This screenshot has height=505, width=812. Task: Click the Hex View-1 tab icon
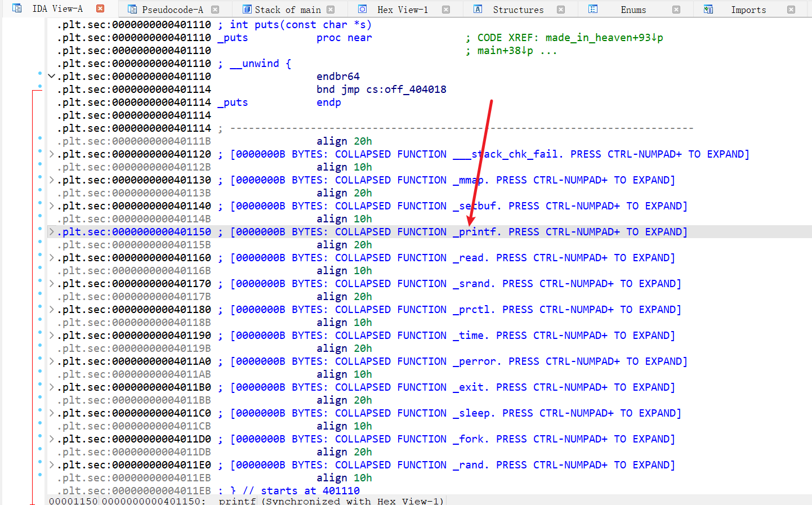click(363, 9)
